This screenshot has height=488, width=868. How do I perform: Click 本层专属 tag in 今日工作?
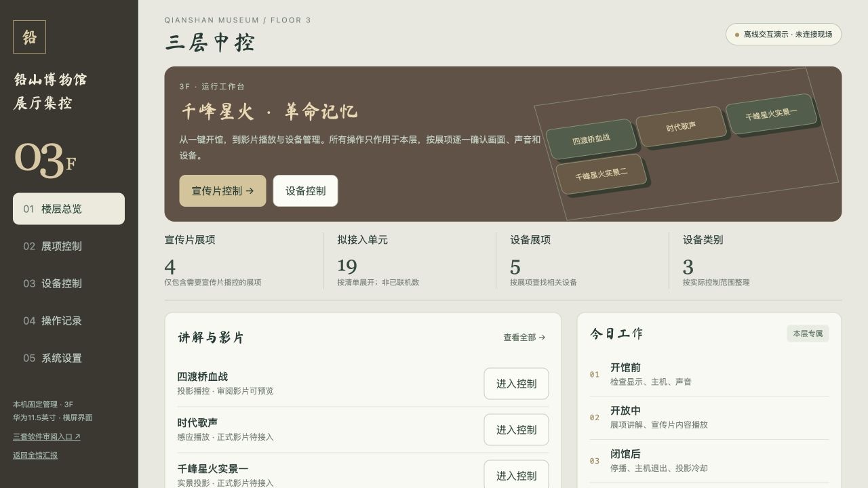tap(808, 333)
